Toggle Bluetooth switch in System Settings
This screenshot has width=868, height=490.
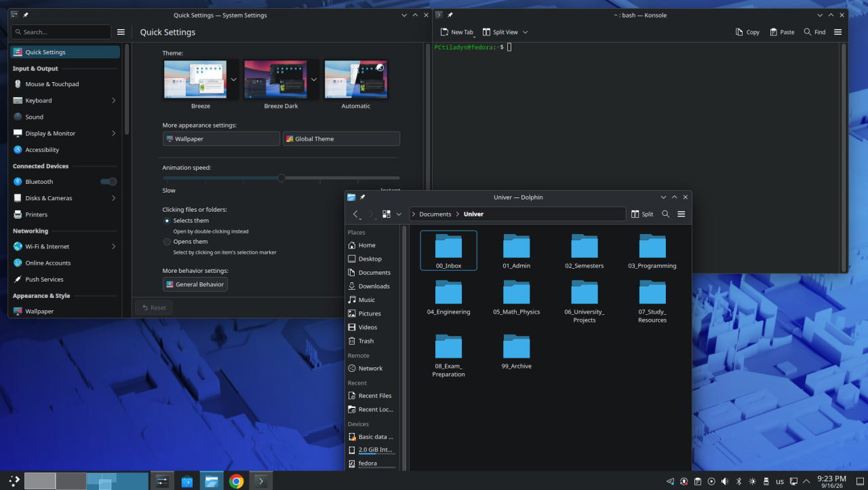point(108,181)
